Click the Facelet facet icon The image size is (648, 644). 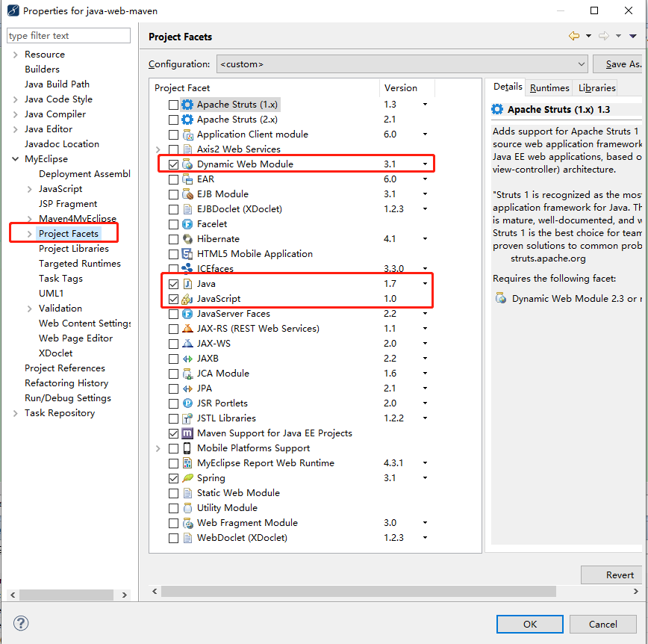coord(187,224)
